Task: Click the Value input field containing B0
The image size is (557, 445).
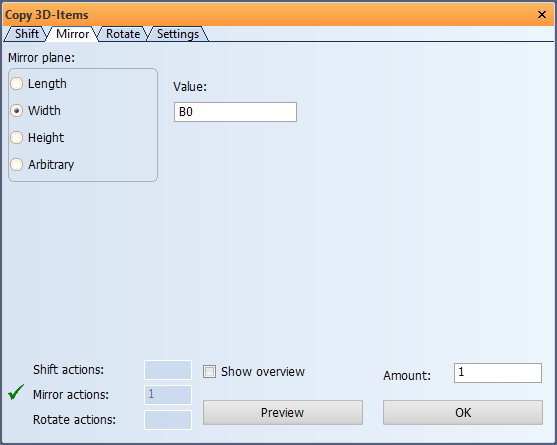Action: (x=235, y=112)
